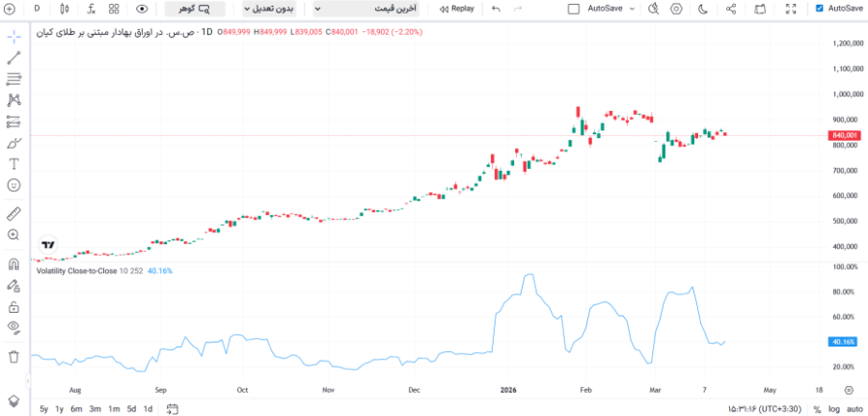Add symbol with plus circle icon

tap(10, 9)
